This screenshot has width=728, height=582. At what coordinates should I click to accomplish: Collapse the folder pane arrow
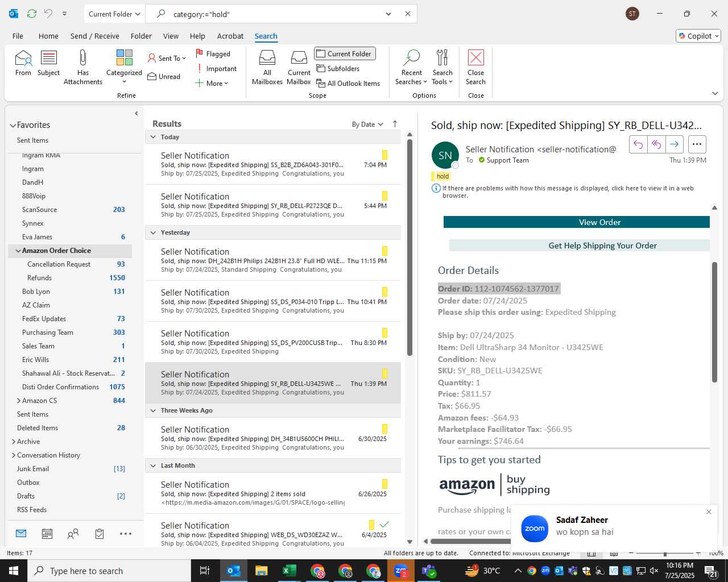[x=136, y=114]
